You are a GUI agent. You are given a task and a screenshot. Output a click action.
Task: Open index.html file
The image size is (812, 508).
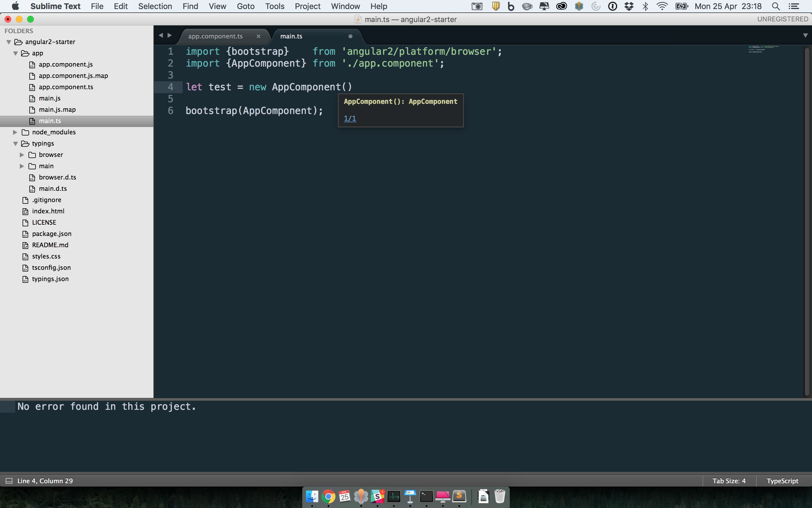click(48, 211)
